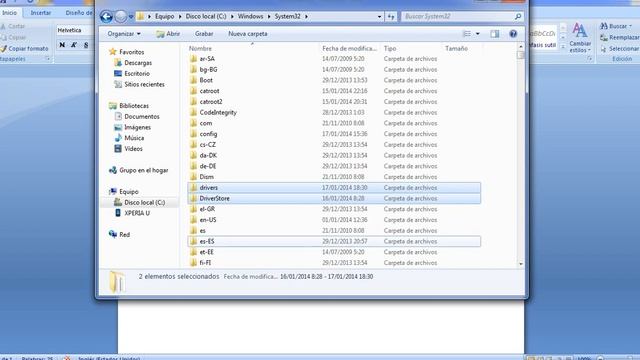The height and width of the screenshot is (360, 640).
Task: Toggle bold N button in Word
Action: coord(62,45)
